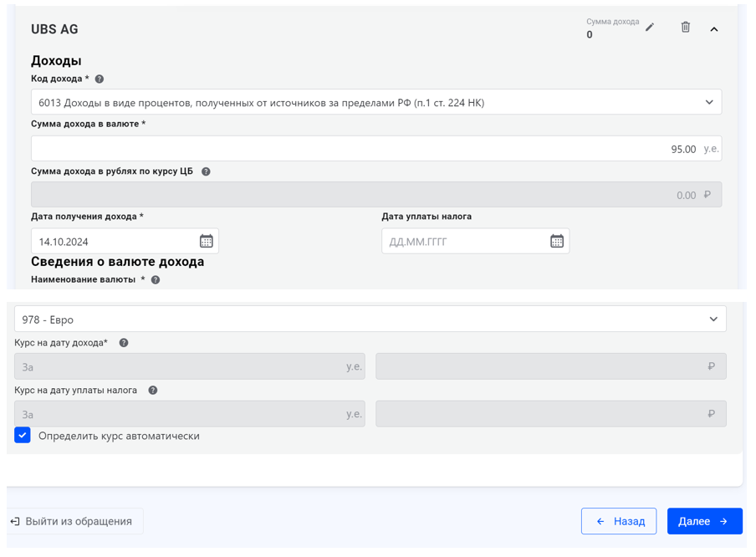756x557 pixels.
Task: Show help for Наименование валюты
Action: coord(156,280)
